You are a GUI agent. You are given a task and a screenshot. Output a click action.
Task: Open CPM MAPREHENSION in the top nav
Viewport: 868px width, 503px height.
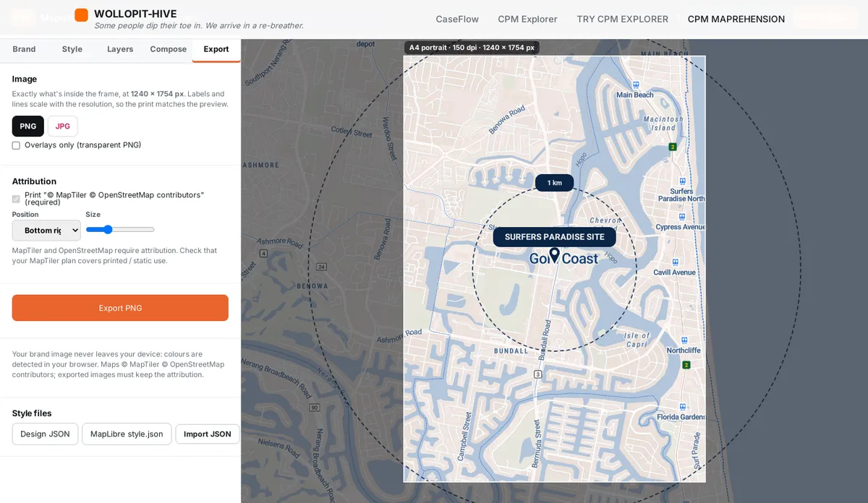tap(736, 20)
